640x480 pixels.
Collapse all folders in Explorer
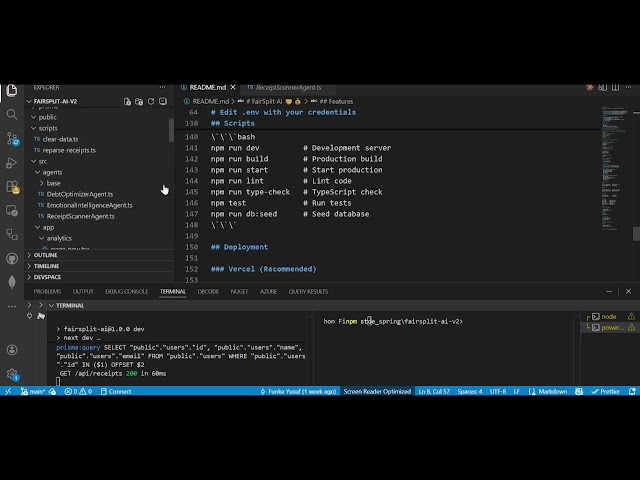163,102
